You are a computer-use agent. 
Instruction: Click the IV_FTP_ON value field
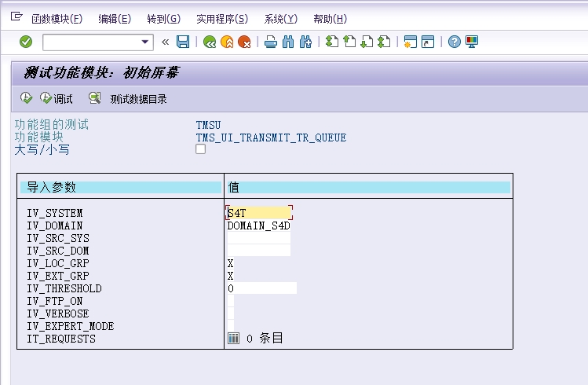231,301
